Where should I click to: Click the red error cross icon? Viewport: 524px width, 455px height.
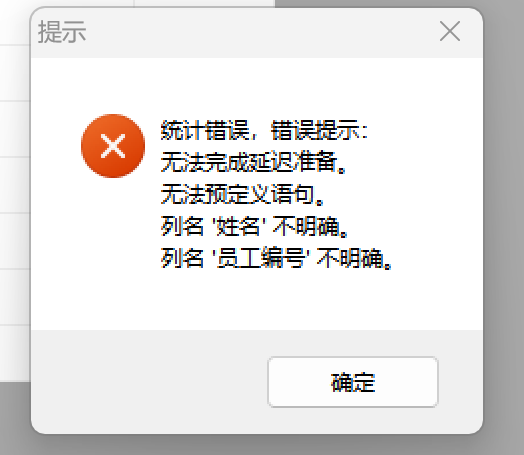click(113, 146)
